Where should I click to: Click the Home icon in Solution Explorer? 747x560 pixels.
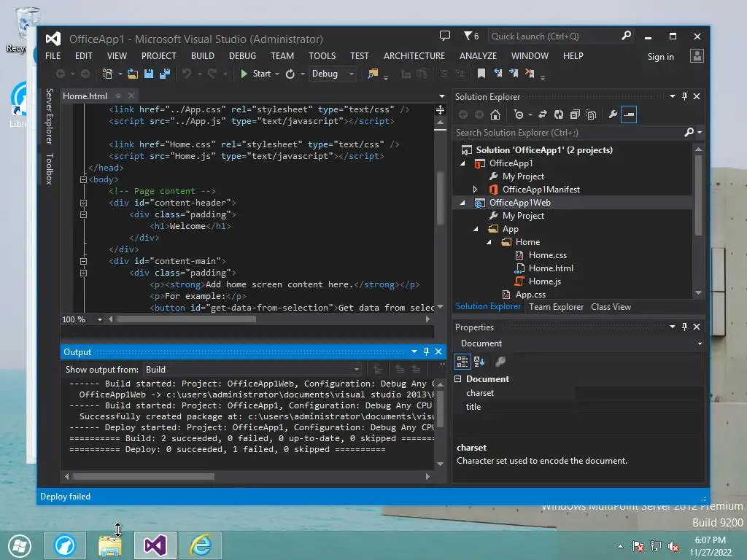(495, 114)
